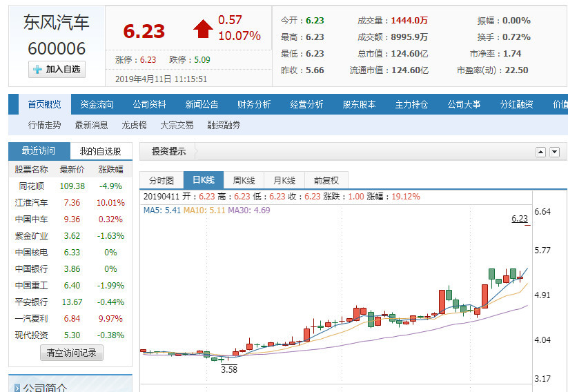568x392 pixels.
Task: Open the 前复权 adjustment option
Action: (326, 180)
